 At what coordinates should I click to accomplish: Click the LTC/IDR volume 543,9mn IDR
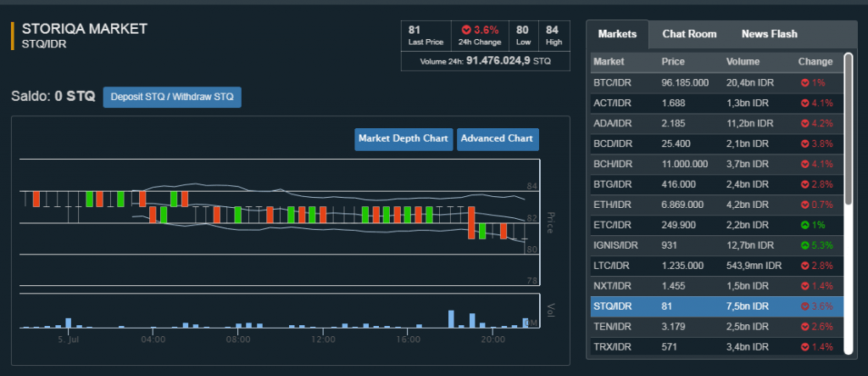click(x=754, y=266)
